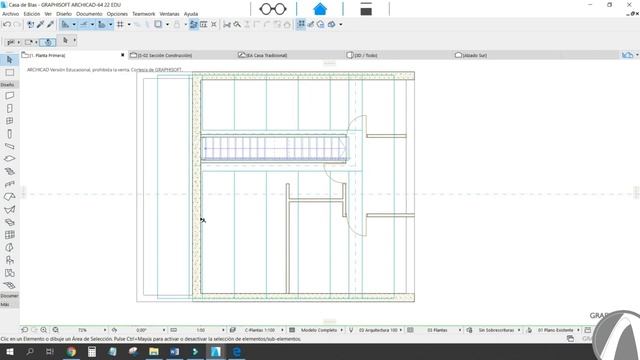Close the Planta Primera tab
The image size is (640, 360).
(x=122, y=55)
